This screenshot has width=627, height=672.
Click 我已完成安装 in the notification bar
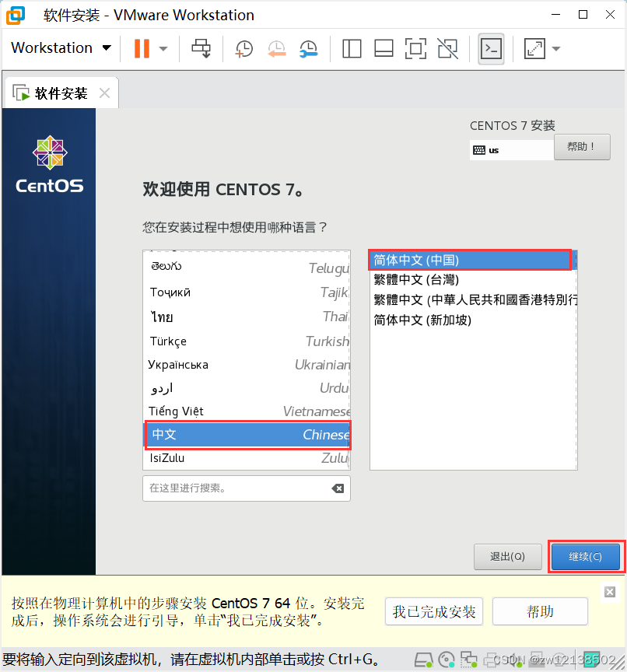coord(433,611)
